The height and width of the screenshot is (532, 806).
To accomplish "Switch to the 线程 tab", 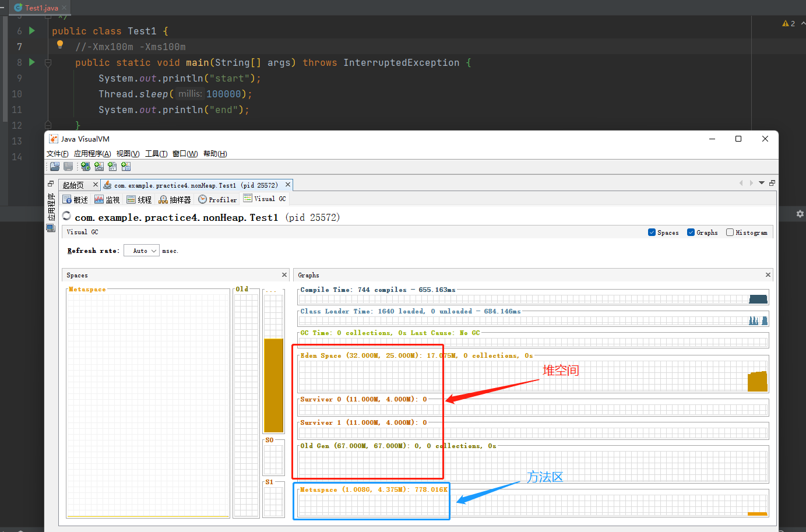I will (139, 199).
